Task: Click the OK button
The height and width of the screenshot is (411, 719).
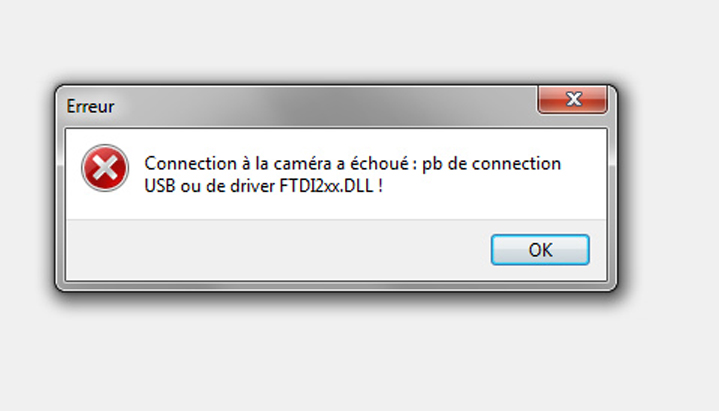Action: point(540,250)
